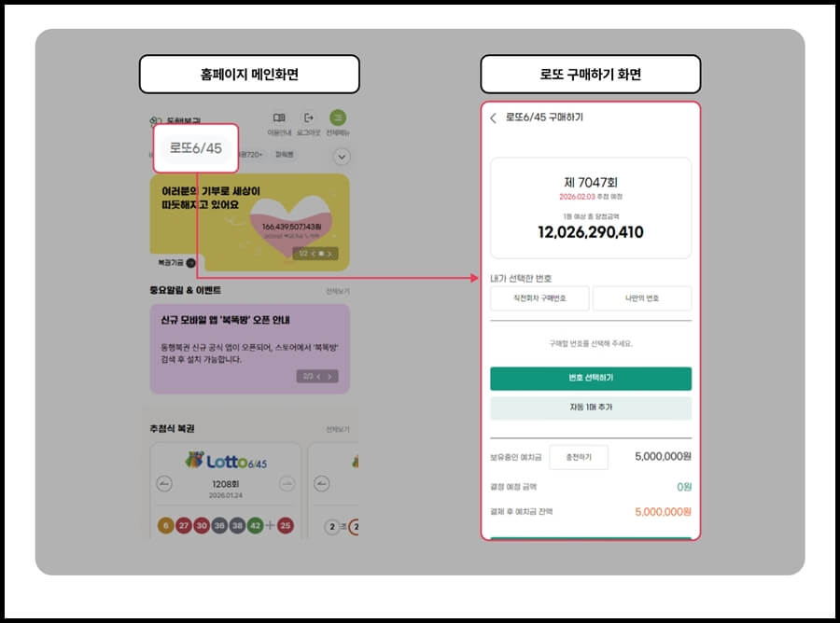Image resolution: width=840 pixels, height=623 pixels.
Task: Click the 제 7047회 round heading
Action: (x=591, y=182)
